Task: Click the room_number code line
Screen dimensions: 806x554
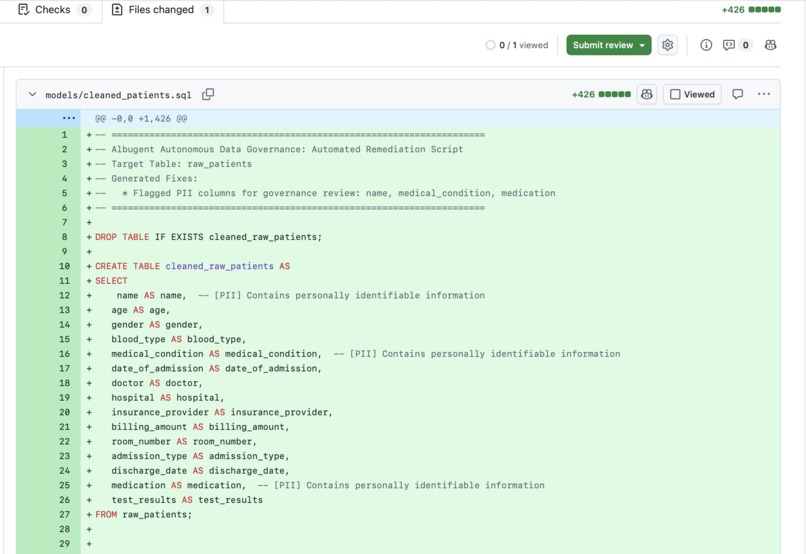Action: pyautogui.click(x=184, y=441)
